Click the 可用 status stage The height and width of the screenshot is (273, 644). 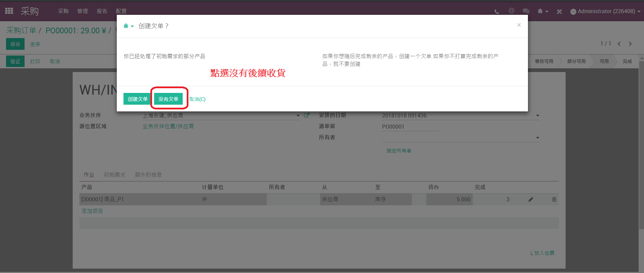[x=604, y=61]
